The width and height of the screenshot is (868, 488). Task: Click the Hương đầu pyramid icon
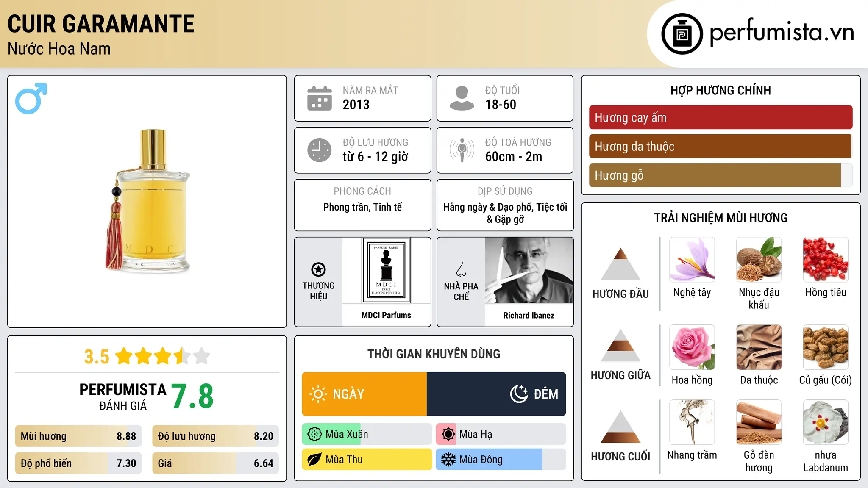click(620, 264)
